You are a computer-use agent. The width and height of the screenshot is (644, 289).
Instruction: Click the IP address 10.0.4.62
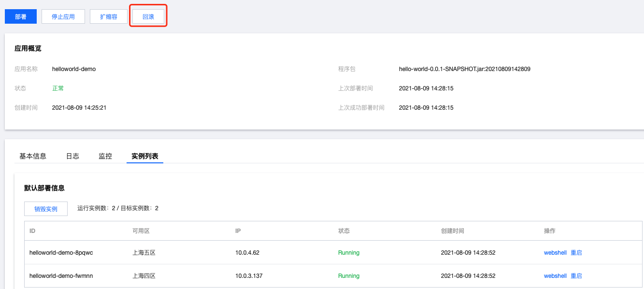pyautogui.click(x=247, y=253)
